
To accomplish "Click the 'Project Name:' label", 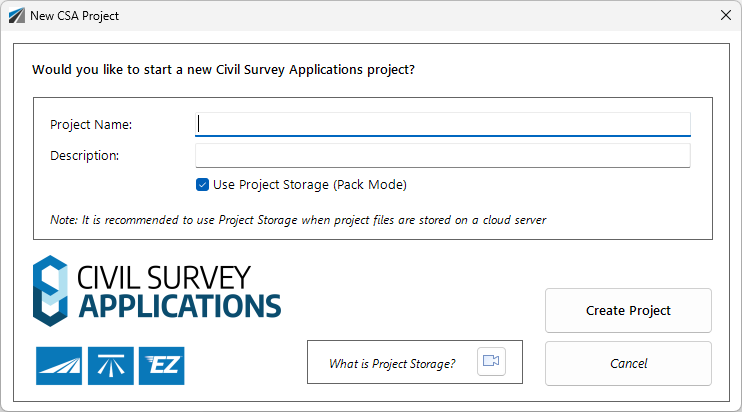I will click(91, 125).
